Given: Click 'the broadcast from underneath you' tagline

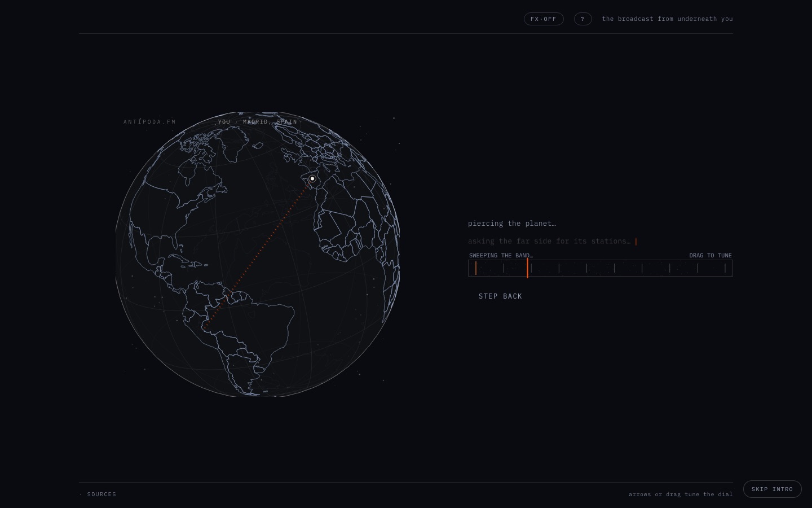Looking at the screenshot, I should (x=668, y=19).
